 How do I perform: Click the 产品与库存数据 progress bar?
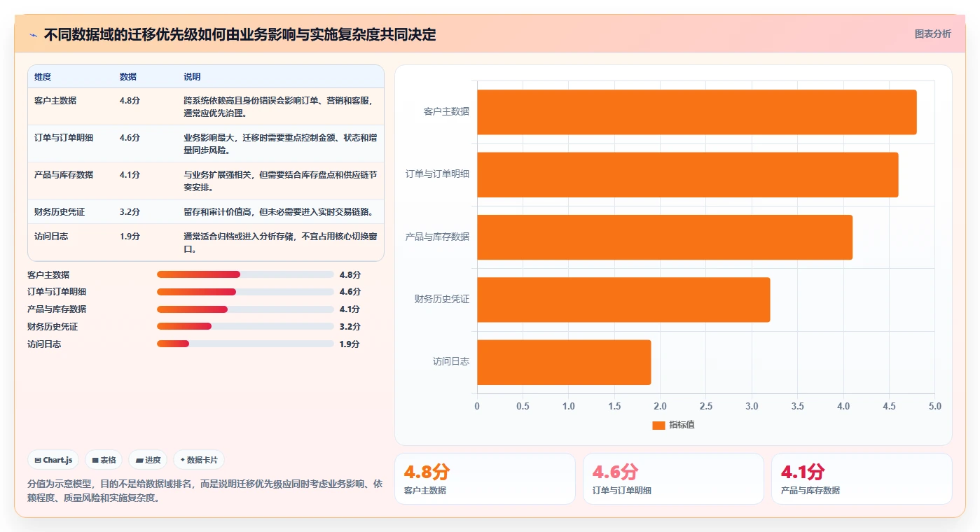click(x=245, y=309)
